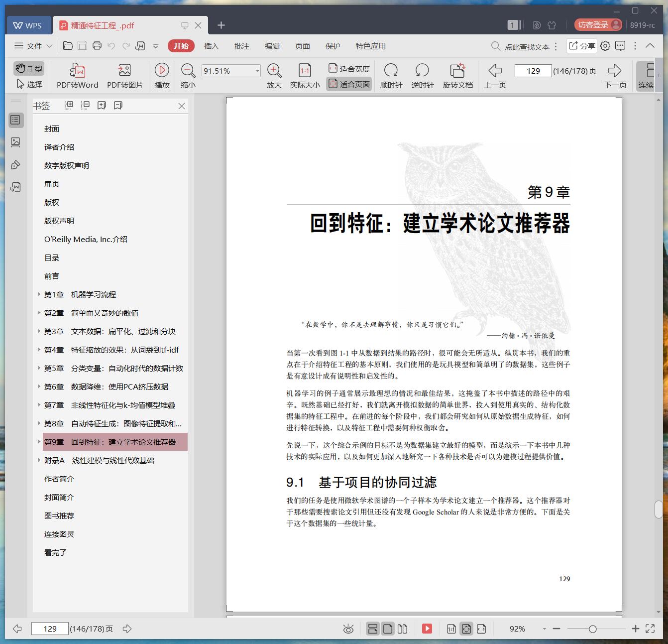
Task: Click the zoom plus button in status bar
Action: pyautogui.click(x=635, y=629)
